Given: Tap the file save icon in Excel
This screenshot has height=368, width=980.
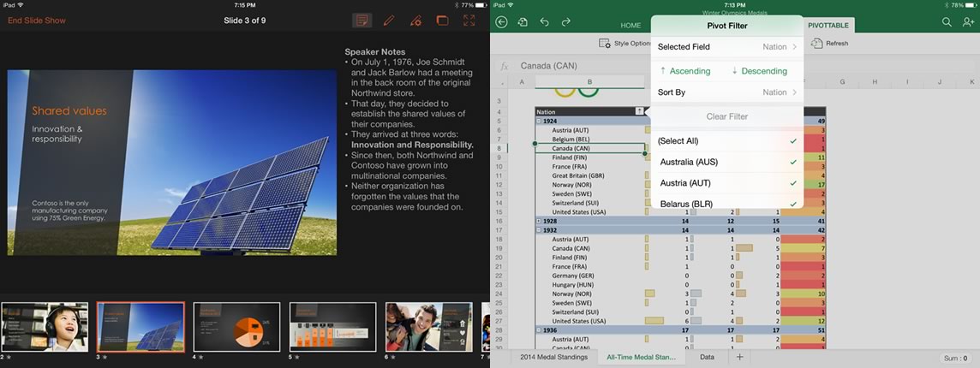Looking at the screenshot, I should [x=523, y=22].
